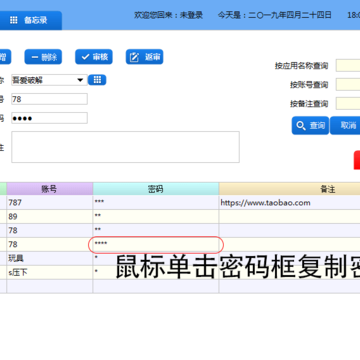
Task: Click the password input field with dots
Action: [x=49, y=118]
